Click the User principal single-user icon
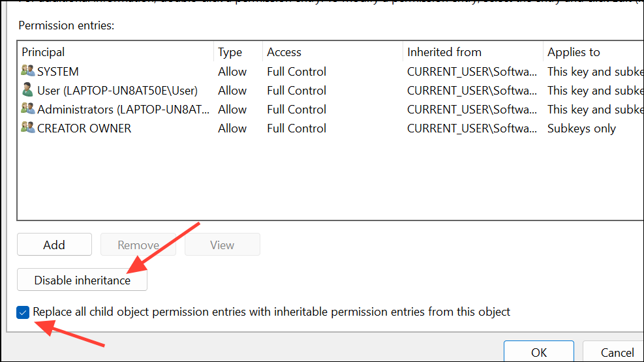Viewport: 644px width, 362px height. click(x=27, y=90)
